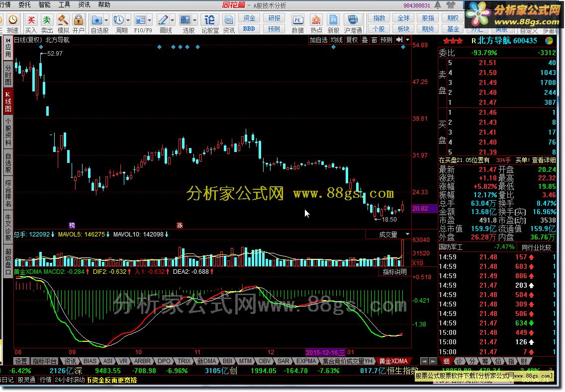Click the skin T-shirt icon
Viewport: 565px width, 392px height.
point(451,4)
